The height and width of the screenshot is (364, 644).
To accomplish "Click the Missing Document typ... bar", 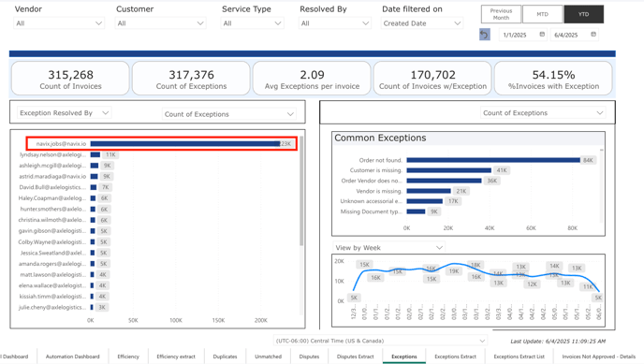I will pos(416,211).
